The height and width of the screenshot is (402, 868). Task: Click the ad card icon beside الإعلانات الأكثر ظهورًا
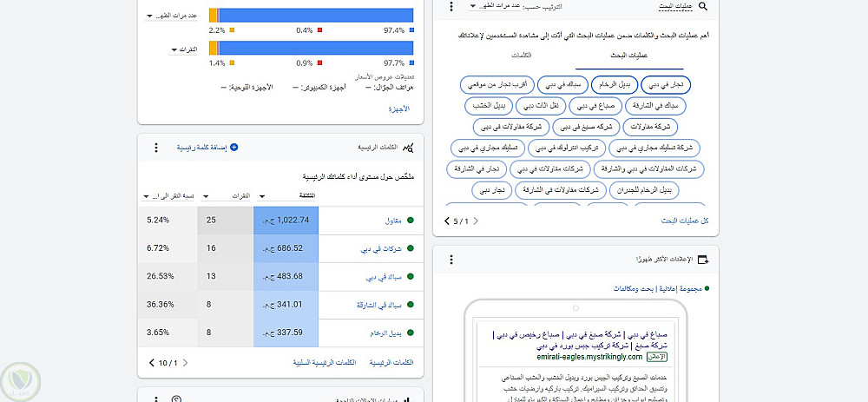click(x=703, y=259)
